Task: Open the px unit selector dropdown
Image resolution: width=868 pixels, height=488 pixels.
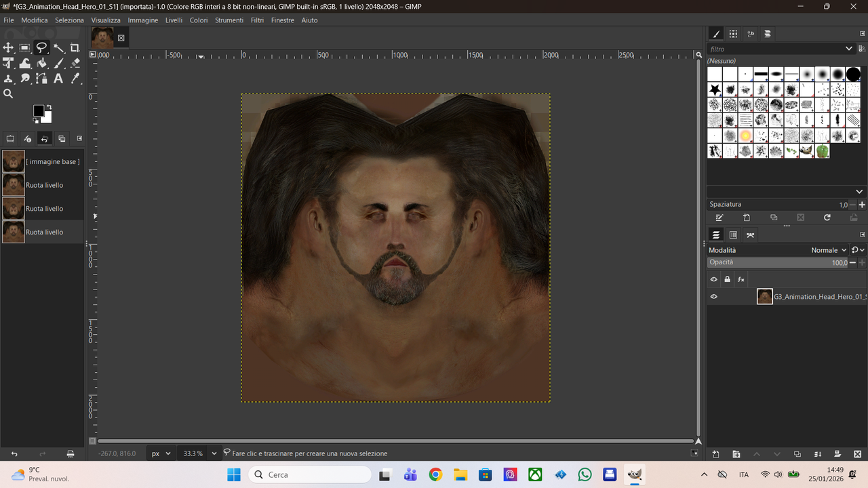Action: 167,453
